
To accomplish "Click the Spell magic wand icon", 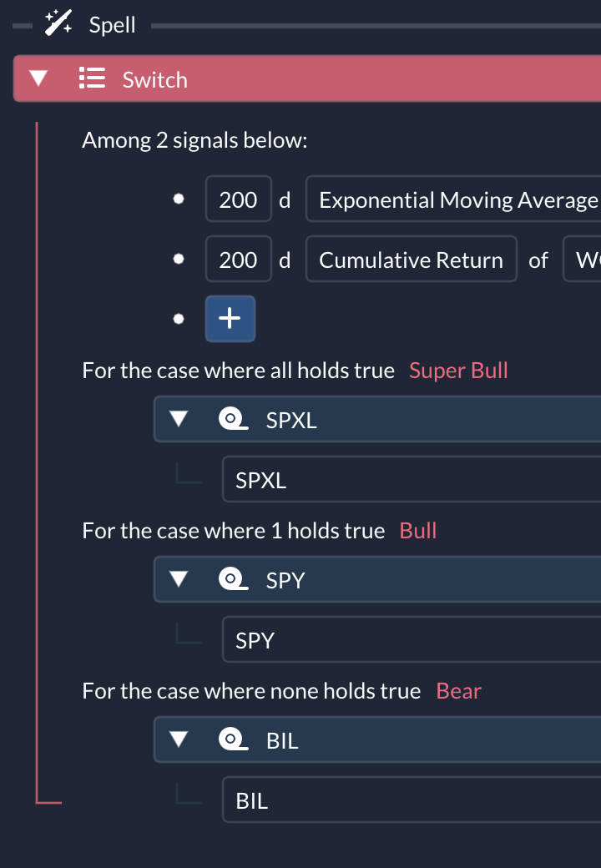I will tap(58, 23).
